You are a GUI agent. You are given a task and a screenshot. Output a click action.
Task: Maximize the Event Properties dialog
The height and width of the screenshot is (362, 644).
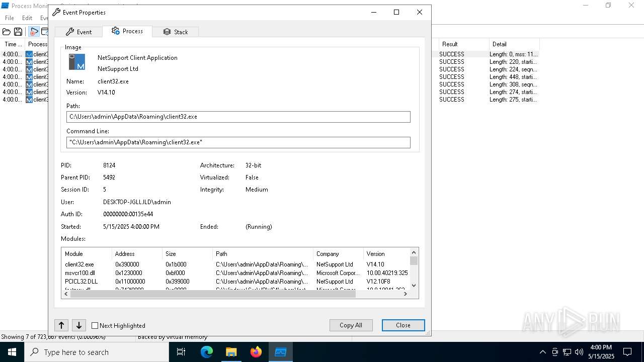(x=396, y=12)
